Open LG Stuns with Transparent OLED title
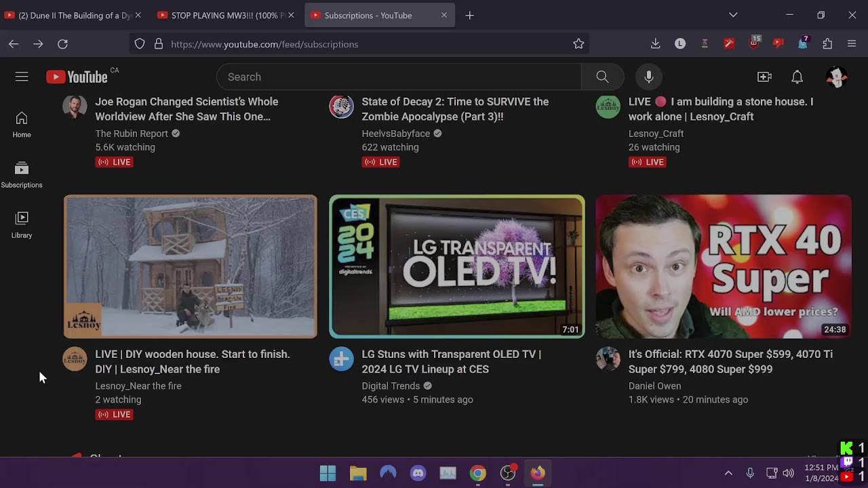The image size is (868, 488). pyautogui.click(x=451, y=362)
